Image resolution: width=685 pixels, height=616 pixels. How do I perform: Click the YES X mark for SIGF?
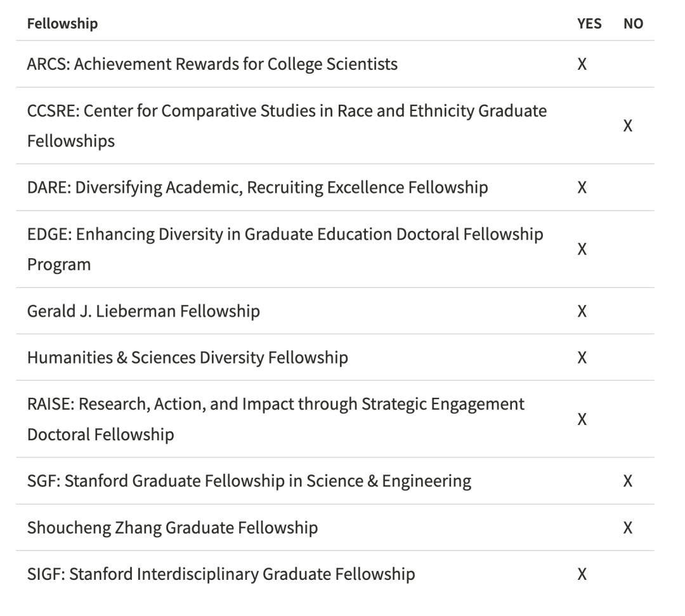pyautogui.click(x=581, y=574)
